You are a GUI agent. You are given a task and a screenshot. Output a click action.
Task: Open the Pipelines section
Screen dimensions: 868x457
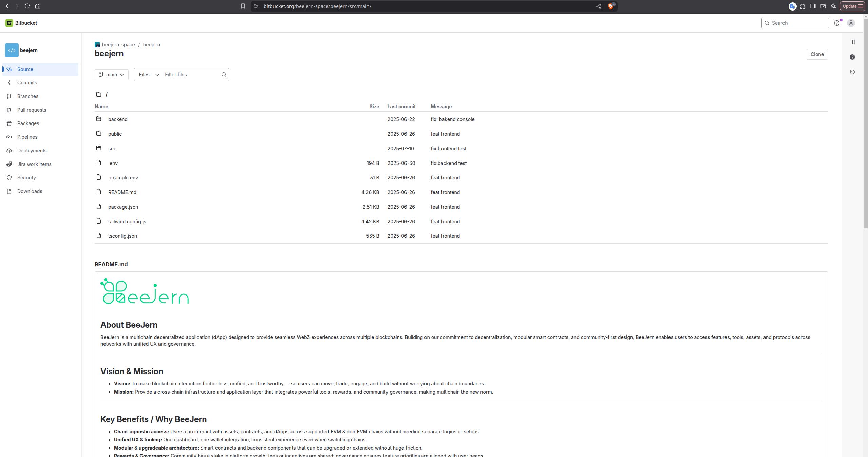pyautogui.click(x=27, y=137)
